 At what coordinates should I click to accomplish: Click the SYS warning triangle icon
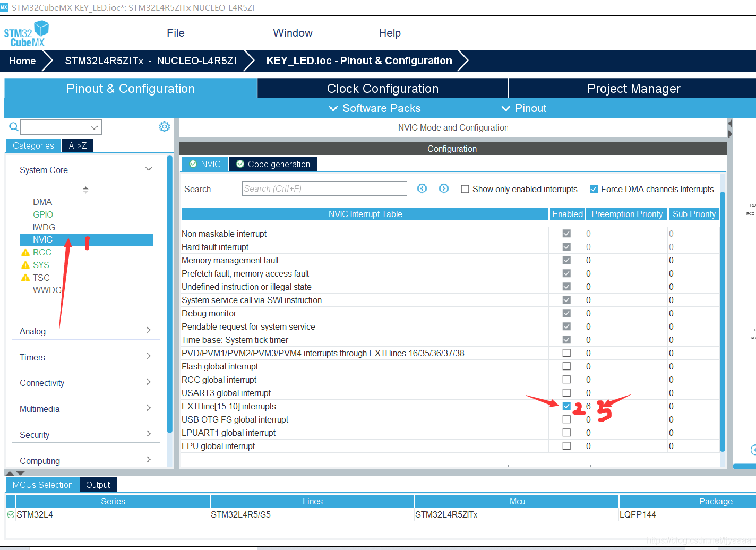point(25,265)
